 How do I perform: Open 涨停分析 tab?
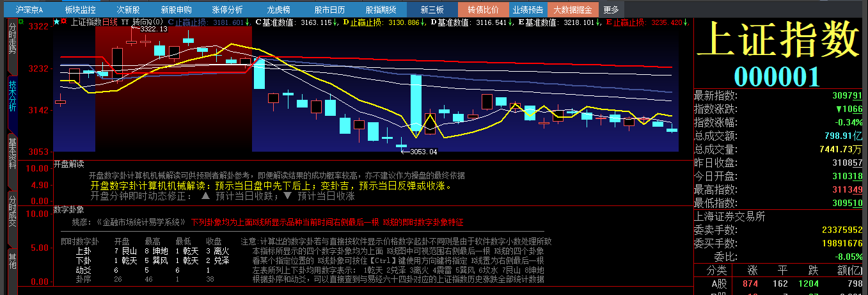click(227, 10)
